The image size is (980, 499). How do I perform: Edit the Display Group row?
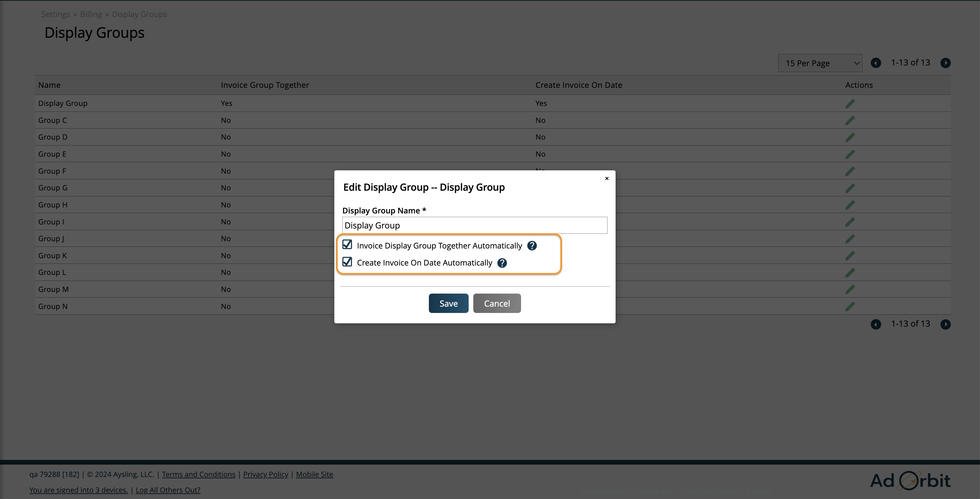[850, 103]
